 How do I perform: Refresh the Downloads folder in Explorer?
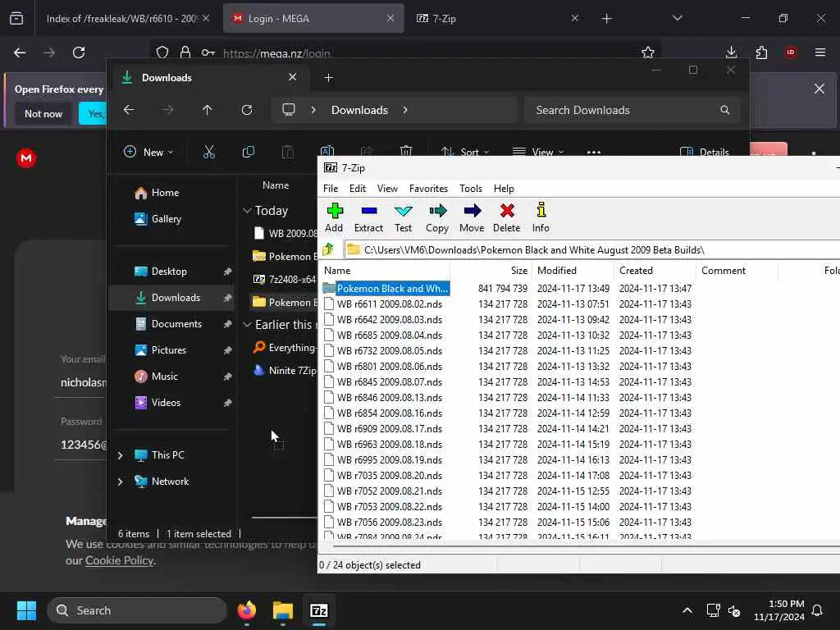246,110
